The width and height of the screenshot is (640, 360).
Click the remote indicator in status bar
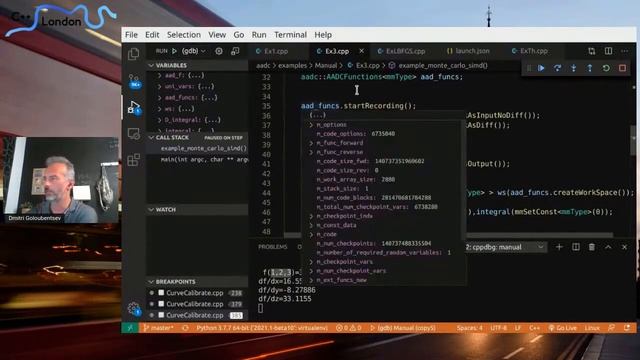tap(130, 328)
